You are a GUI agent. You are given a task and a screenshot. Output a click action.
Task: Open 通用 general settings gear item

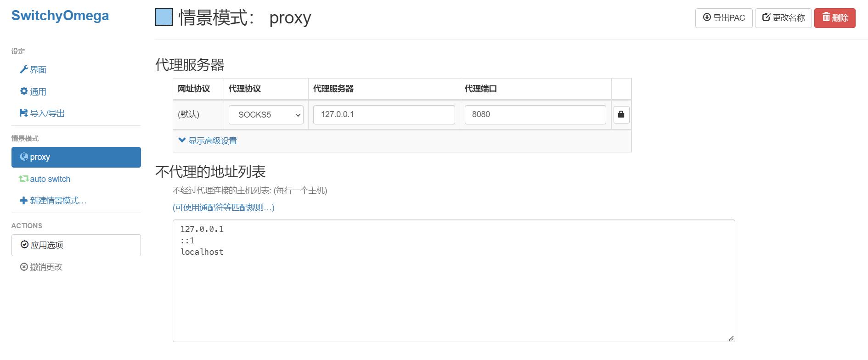click(x=33, y=92)
